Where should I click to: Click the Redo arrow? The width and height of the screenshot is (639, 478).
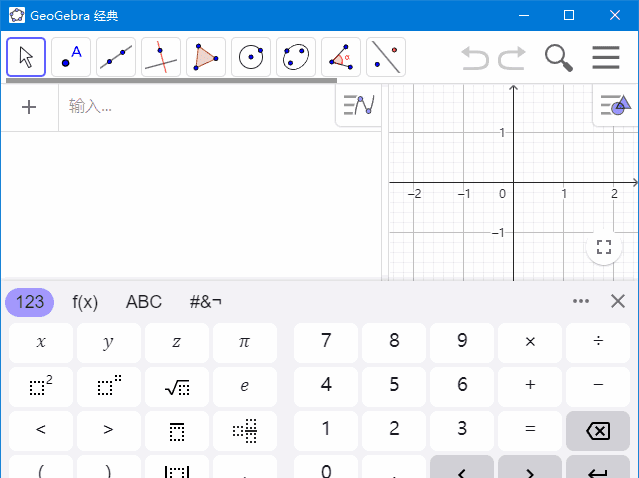click(x=512, y=58)
